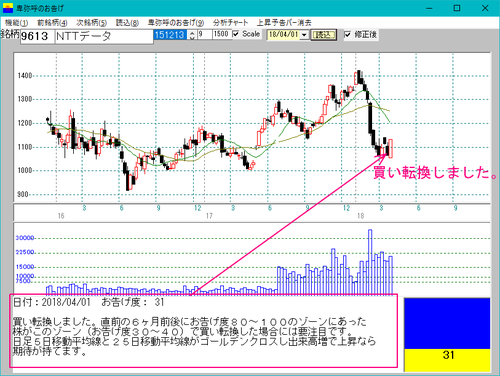Minimize the 卑弥呼のお告げ window

429,8
